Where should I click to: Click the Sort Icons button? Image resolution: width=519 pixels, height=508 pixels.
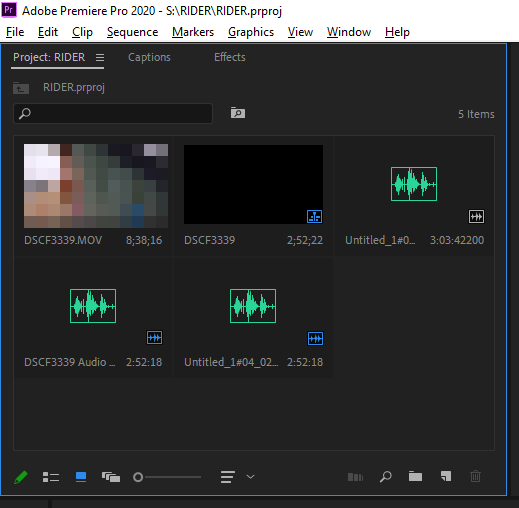tap(228, 477)
